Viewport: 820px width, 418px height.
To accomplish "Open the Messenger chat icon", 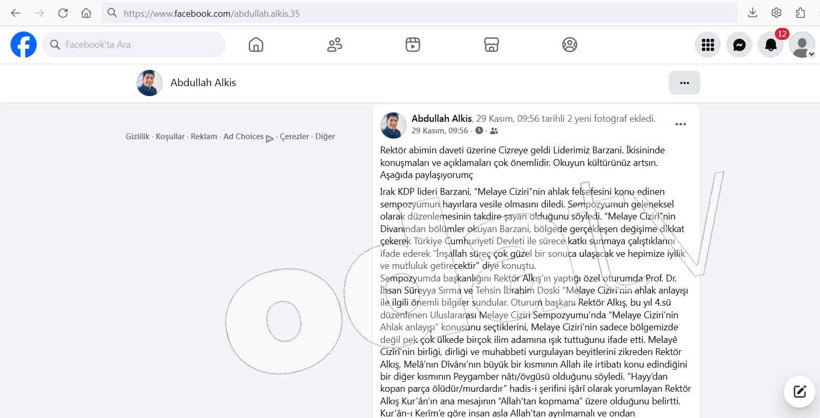I will [739, 45].
